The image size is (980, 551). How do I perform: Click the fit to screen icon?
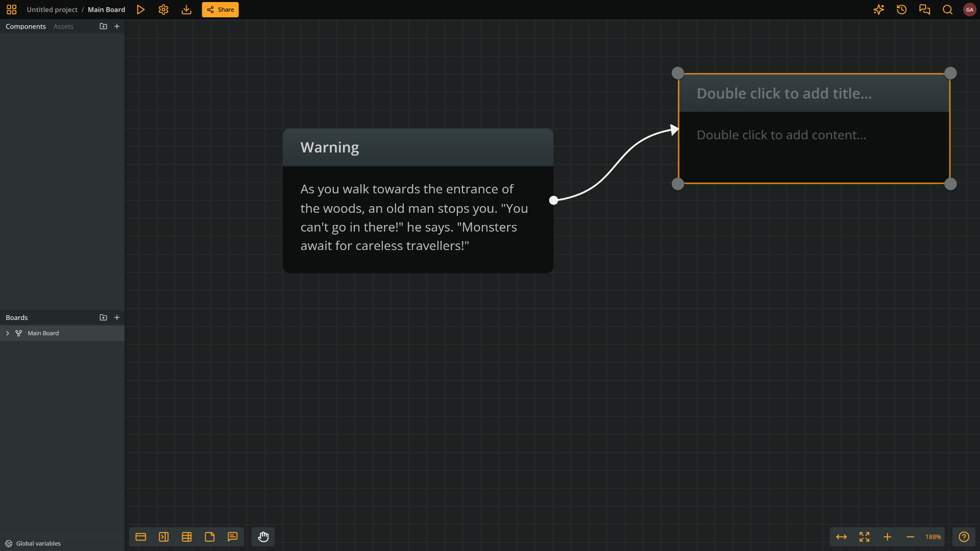[x=864, y=537]
